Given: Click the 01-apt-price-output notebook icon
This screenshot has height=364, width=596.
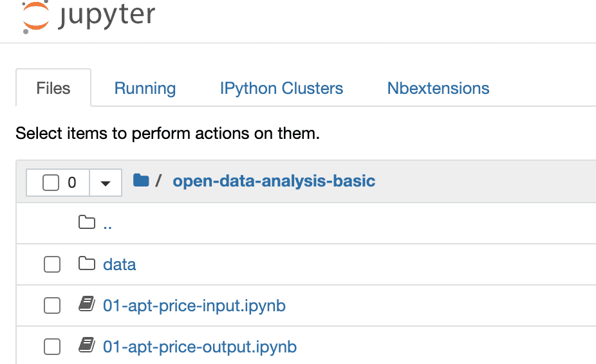Looking at the screenshot, I should tap(86, 347).
